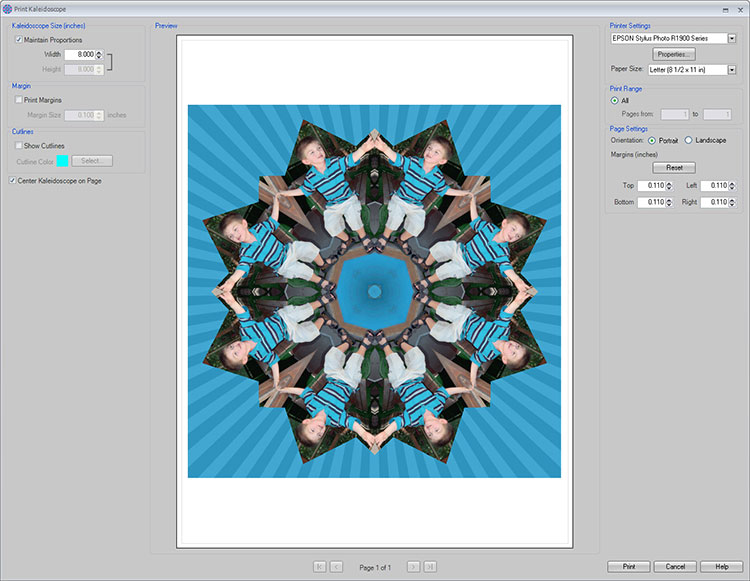The image size is (750, 581).
Task: Click the cyan Cutline Color swatch
Action: point(63,161)
